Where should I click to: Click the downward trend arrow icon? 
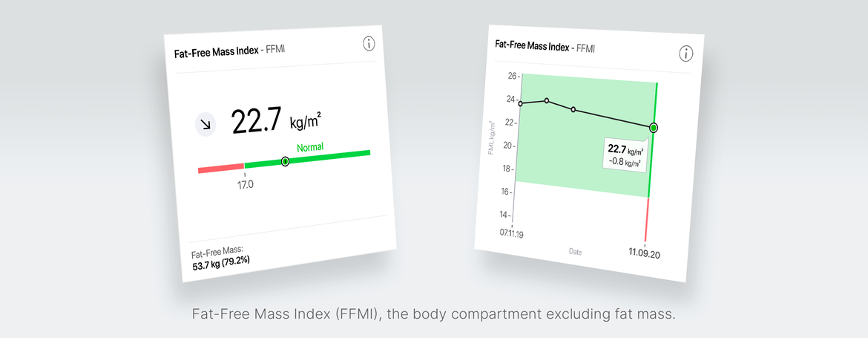tap(206, 126)
